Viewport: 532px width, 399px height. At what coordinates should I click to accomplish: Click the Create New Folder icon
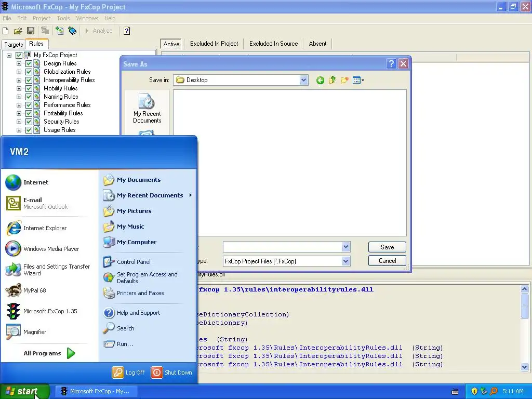[344, 80]
